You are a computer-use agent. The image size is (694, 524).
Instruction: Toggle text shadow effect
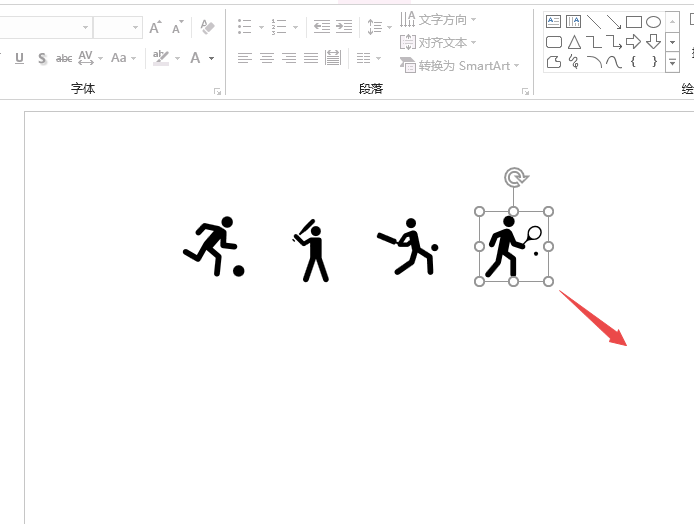click(x=42, y=58)
